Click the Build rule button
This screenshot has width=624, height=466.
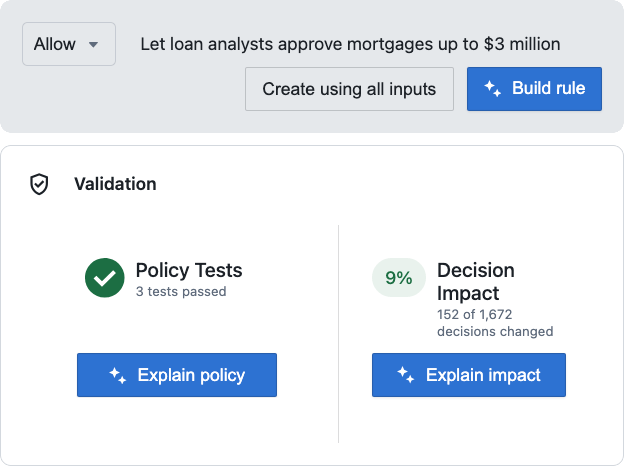coord(534,89)
